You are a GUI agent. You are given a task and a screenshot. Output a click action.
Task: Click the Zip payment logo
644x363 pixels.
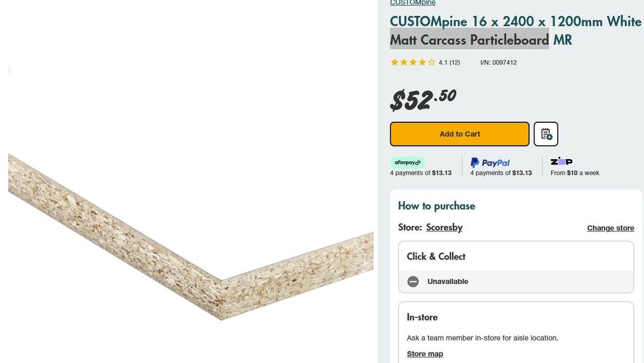coord(561,161)
